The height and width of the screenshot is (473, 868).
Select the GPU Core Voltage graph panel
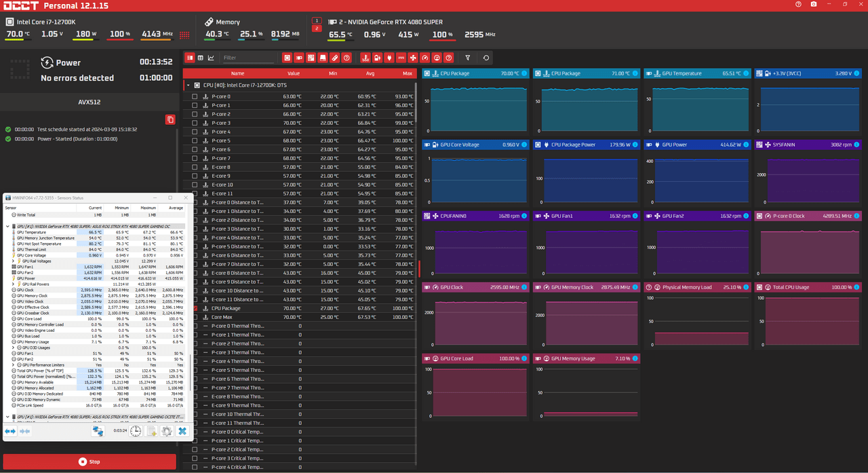tap(475, 172)
